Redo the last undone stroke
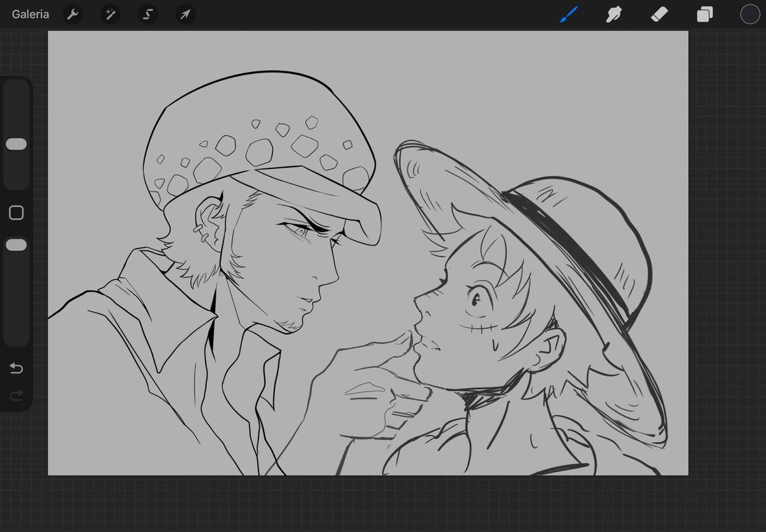This screenshot has height=532, width=766. tap(16, 396)
